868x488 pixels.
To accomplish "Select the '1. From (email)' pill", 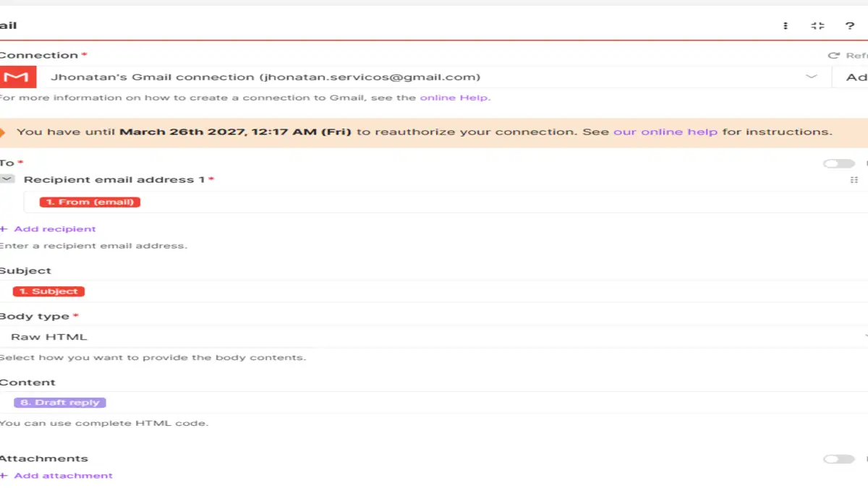I will pos(90,202).
